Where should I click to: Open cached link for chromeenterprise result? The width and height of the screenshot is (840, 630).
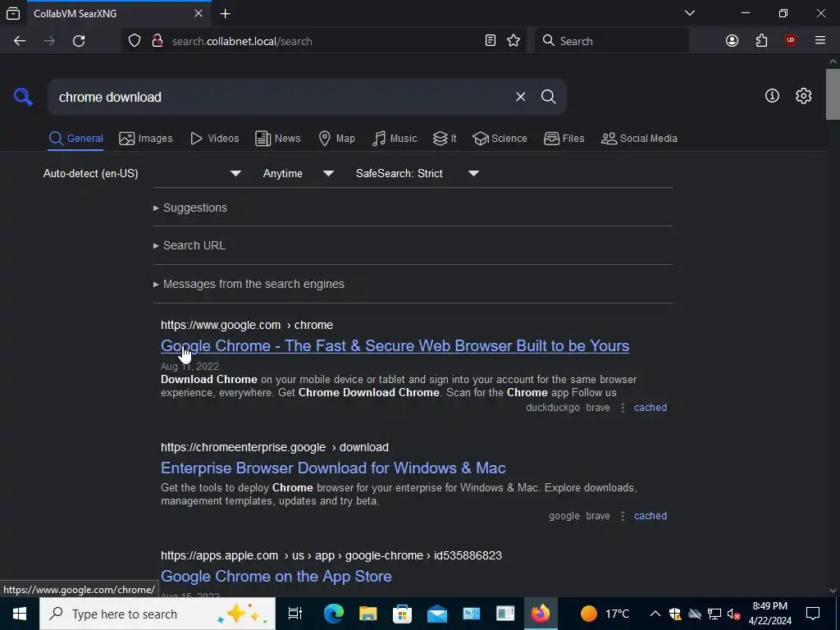point(651,516)
